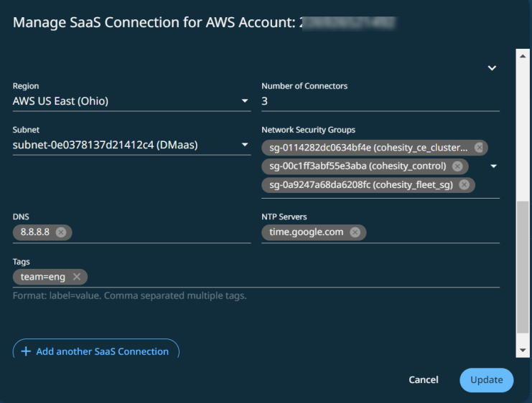Open the Network Security Groups dropdown arrow

click(x=493, y=166)
